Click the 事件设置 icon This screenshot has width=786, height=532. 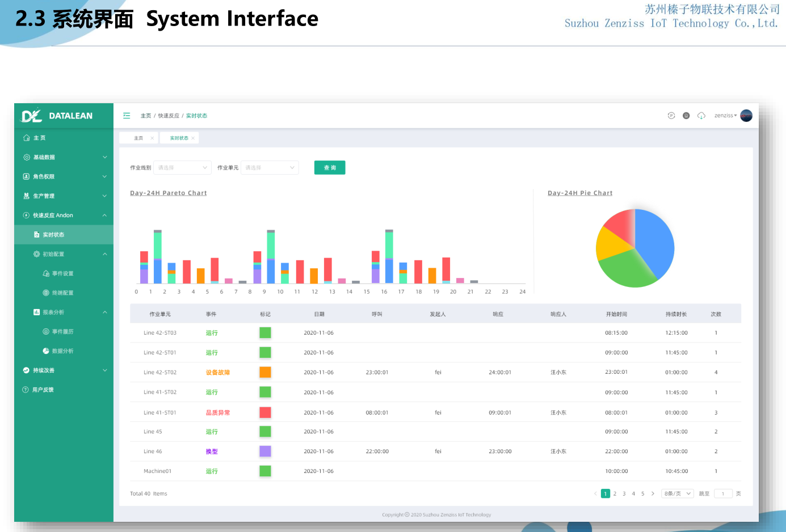point(46,273)
